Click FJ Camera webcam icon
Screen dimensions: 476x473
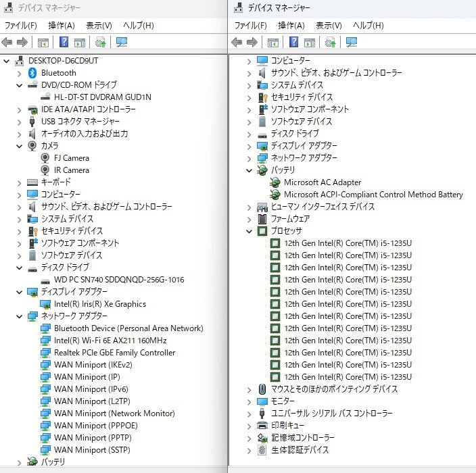(45, 158)
